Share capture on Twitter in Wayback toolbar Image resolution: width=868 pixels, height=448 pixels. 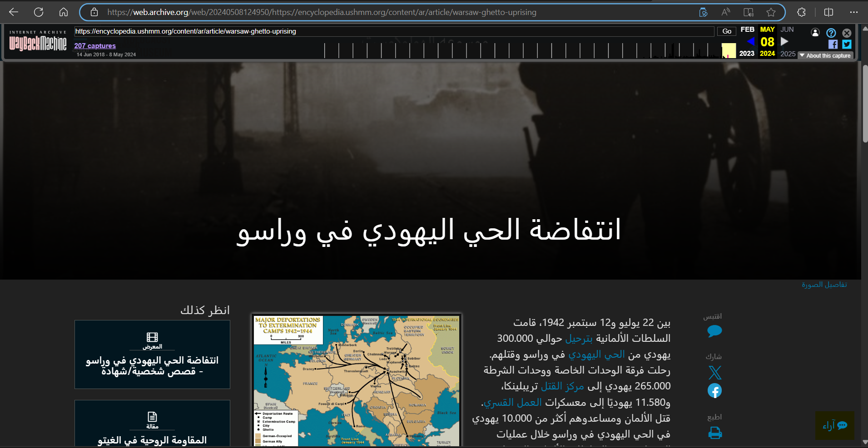[847, 44]
